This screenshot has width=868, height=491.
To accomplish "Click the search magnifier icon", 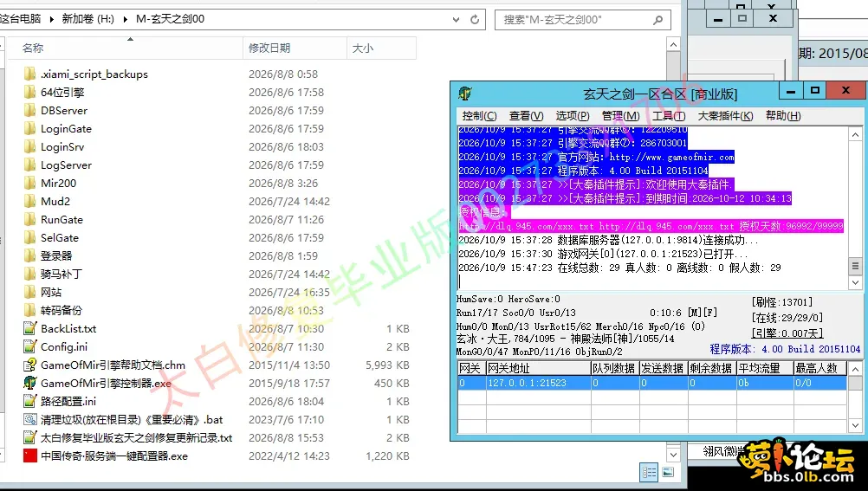I will [x=657, y=20].
